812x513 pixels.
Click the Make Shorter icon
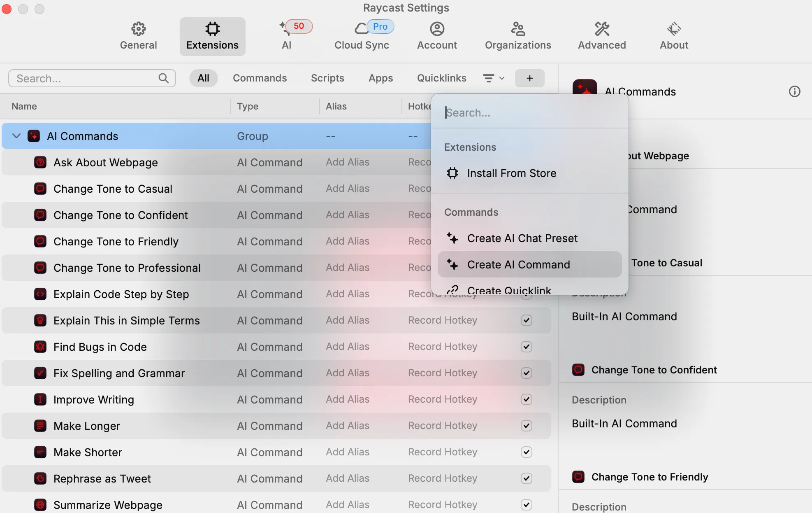pos(40,452)
